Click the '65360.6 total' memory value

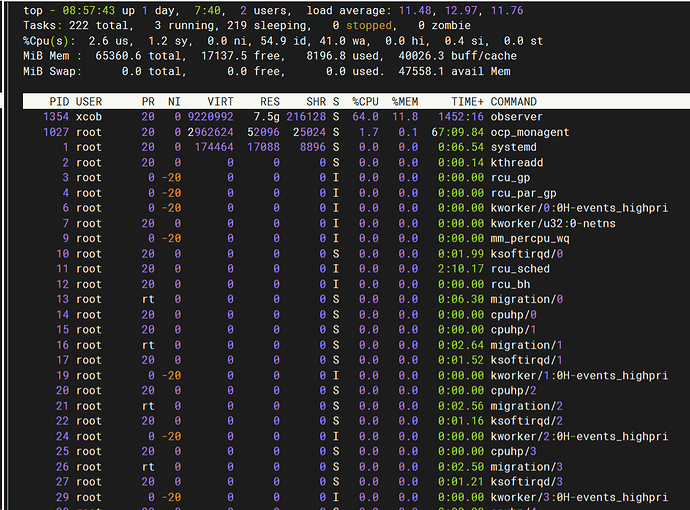point(138,56)
